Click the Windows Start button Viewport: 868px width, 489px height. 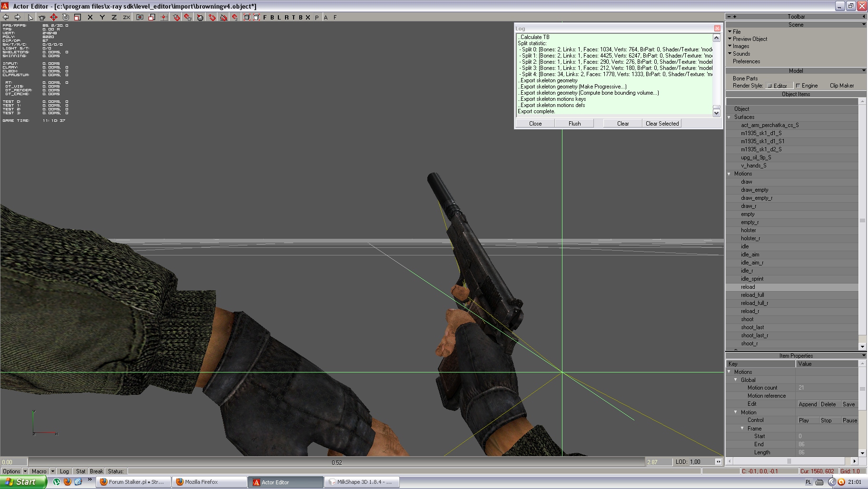pos(23,482)
